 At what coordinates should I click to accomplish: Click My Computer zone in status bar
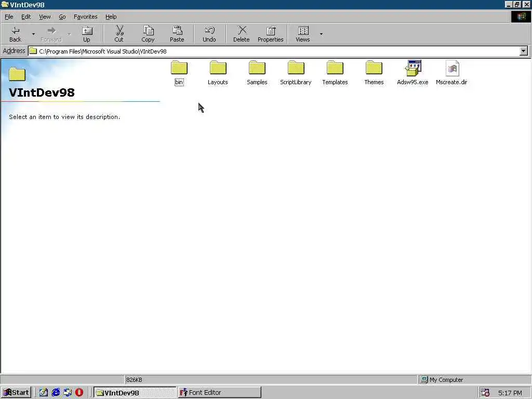pyautogui.click(x=442, y=380)
